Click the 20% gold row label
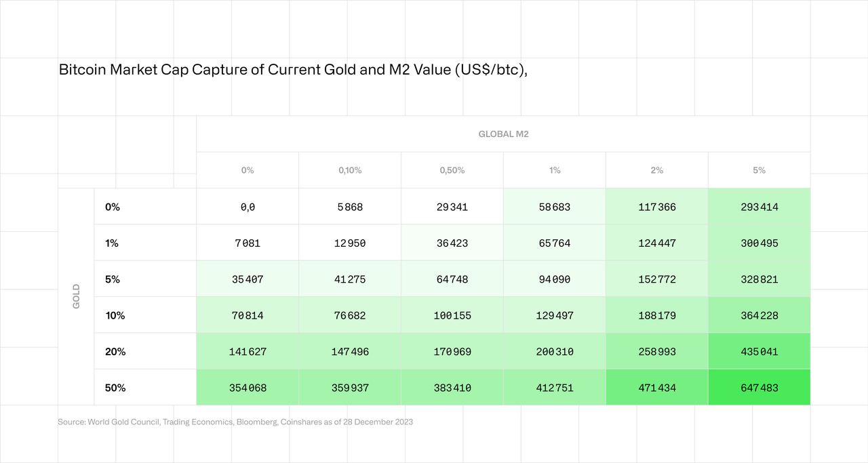The height and width of the screenshot is (463, 868). [x=116, y=351]
